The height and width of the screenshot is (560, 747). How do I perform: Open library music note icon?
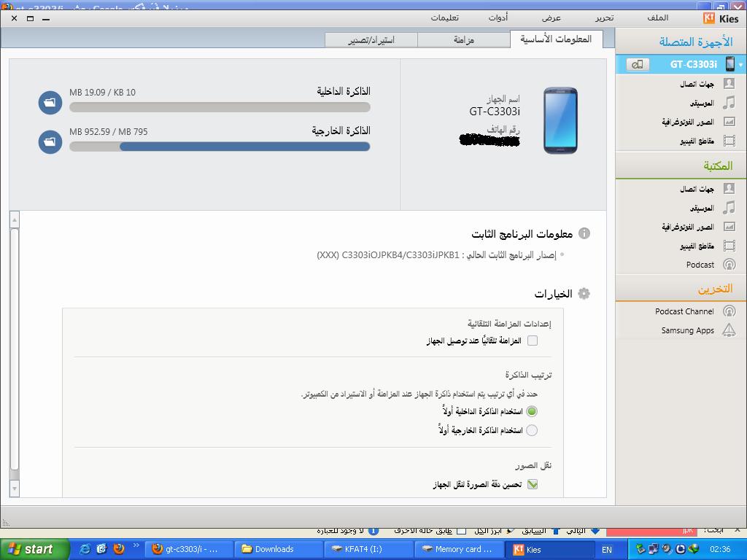pos(729,208)
